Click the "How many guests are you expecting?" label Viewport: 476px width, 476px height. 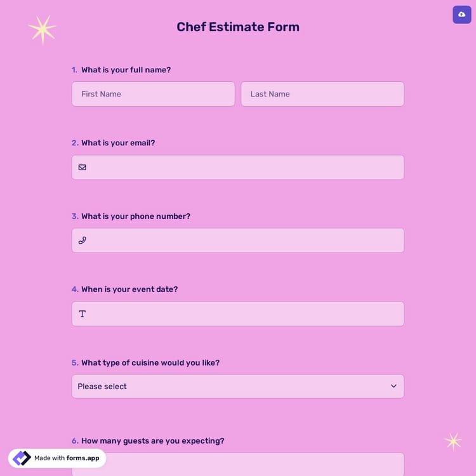[x=152, y=441]
